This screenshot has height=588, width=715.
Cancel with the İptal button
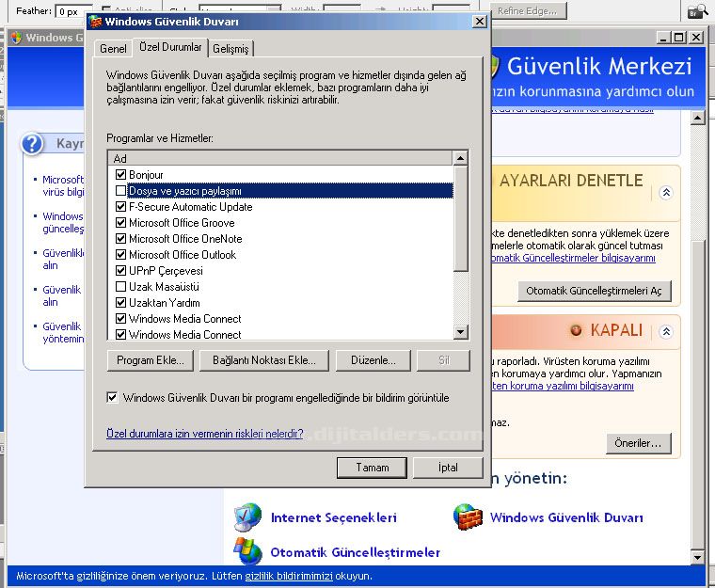[x=448, y=468]
